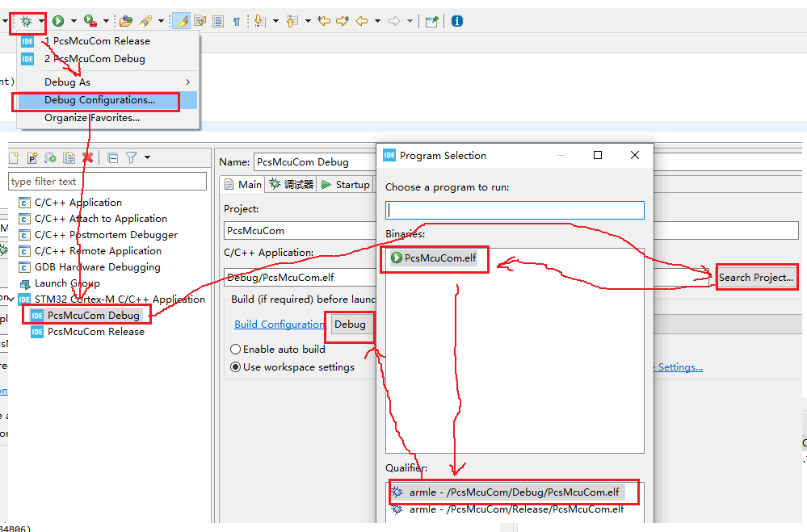Click the Project field showing PcsMcuCom
Screen dimensions: 807x532
pyautogui.click(x=301, y=231)
